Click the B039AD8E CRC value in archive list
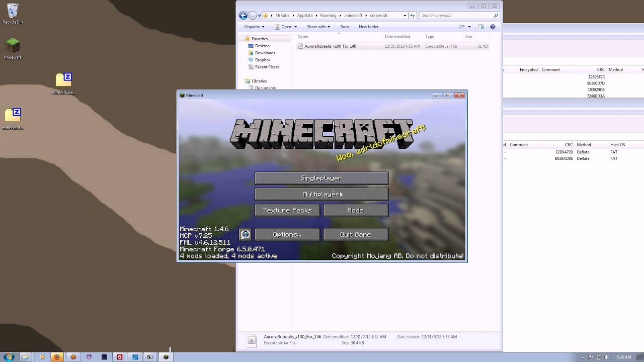The width and height of the screenshot is (644, 362). pos(564,158)
